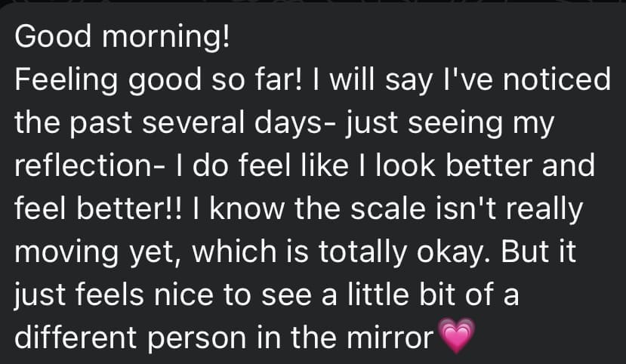Click the pink heart emoji
The width and height of the screenshot is (626, 364).
[x=457, y=335]
